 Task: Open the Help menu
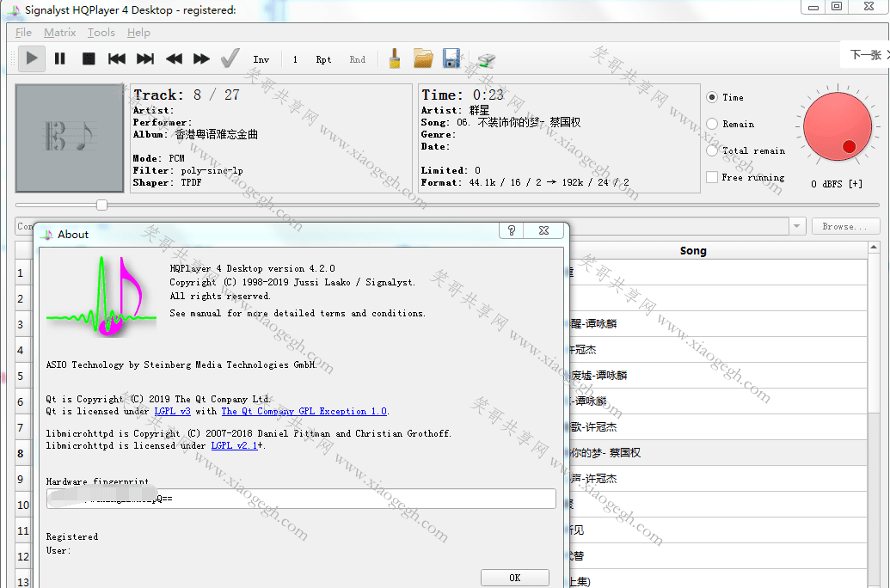pyautogui.click(x=138, y=33)
